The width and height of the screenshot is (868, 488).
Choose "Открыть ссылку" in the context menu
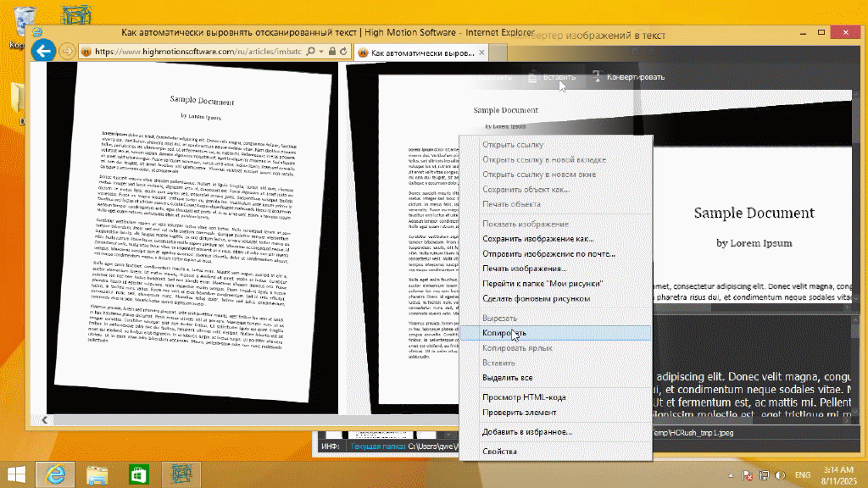[x=513, y=144]
